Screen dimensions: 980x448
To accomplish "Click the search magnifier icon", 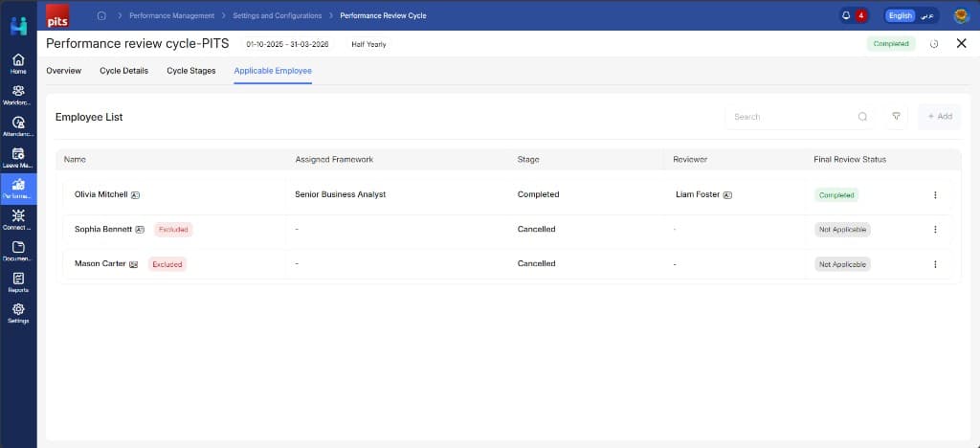I will point(862,117).
